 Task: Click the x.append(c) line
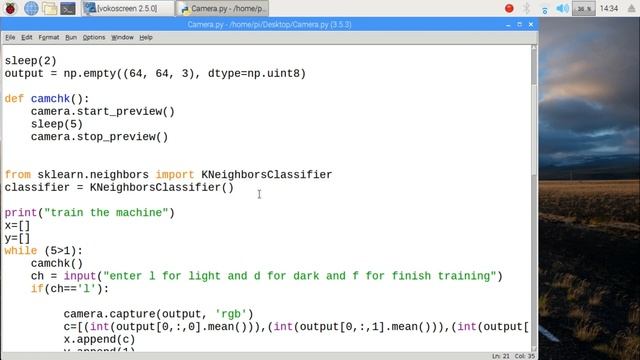click(99, 339)
